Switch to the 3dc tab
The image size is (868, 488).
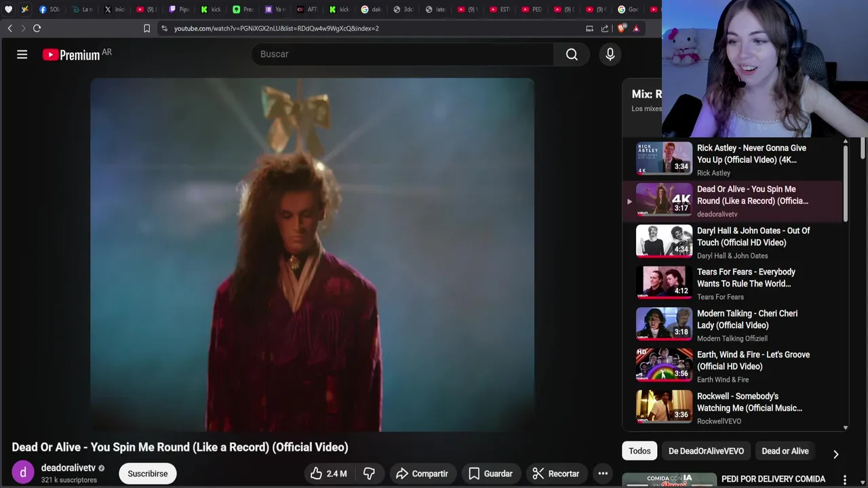tap(403, 9)
